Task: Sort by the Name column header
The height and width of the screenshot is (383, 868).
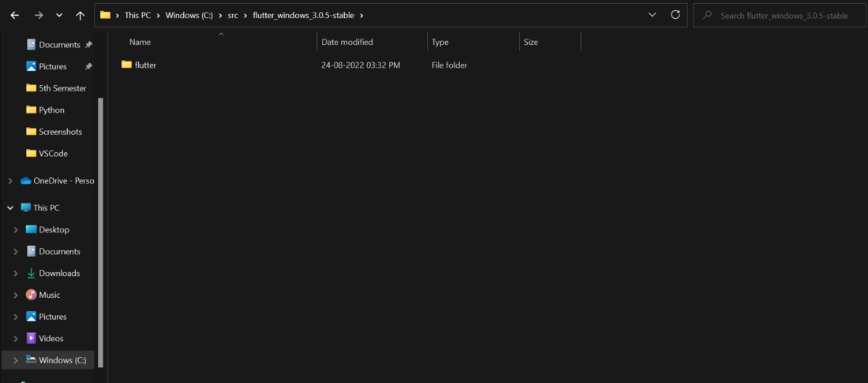Action: tap(140, 42)
